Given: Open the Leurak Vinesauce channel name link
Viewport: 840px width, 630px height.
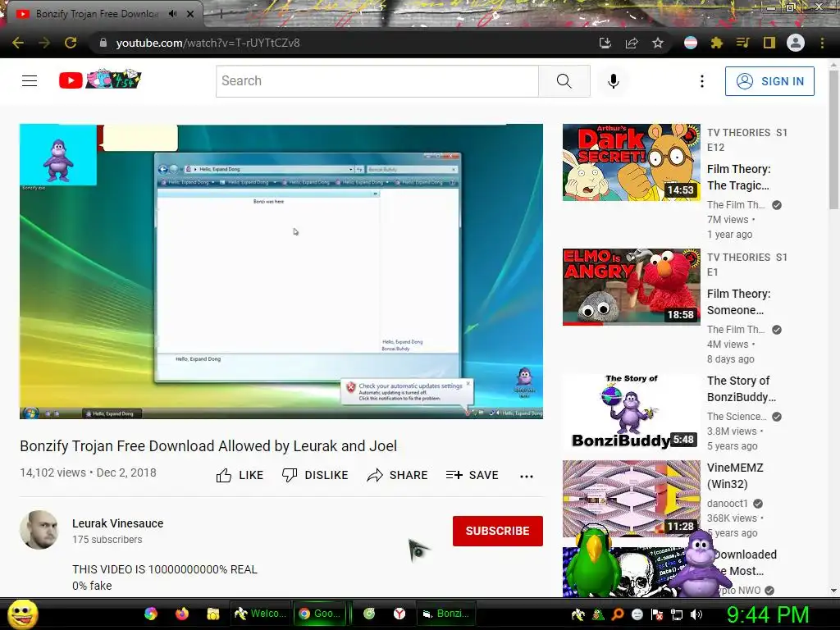Looking at the screenshot, I should click(118, 523).
